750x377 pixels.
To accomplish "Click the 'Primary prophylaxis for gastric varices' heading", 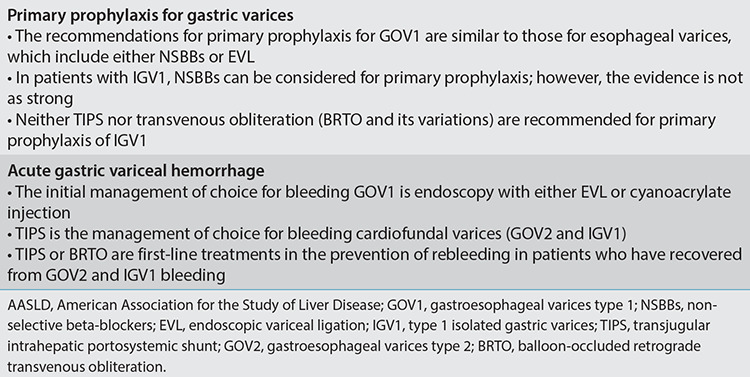I will tap(150, 15).
